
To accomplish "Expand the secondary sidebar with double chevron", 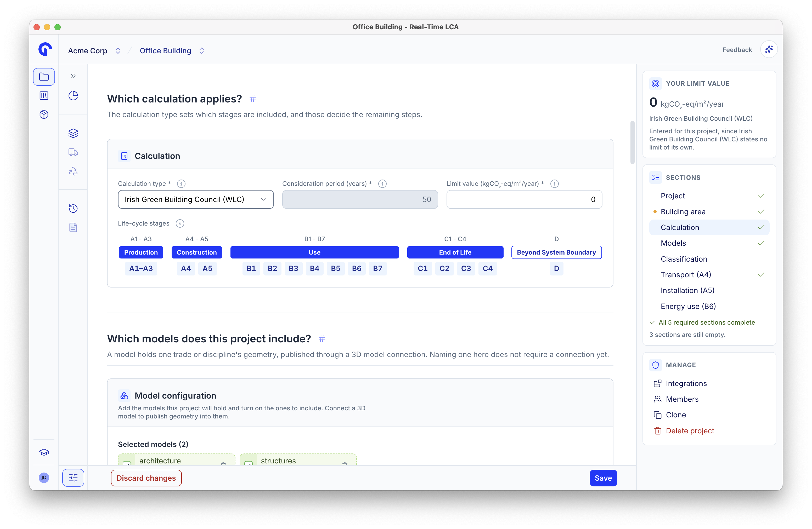I will point(73,76).
